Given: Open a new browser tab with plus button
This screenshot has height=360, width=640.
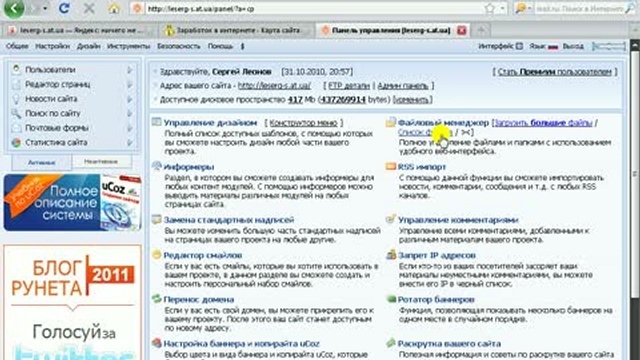Looking at the screenshot, I should [x=481, y=30].
